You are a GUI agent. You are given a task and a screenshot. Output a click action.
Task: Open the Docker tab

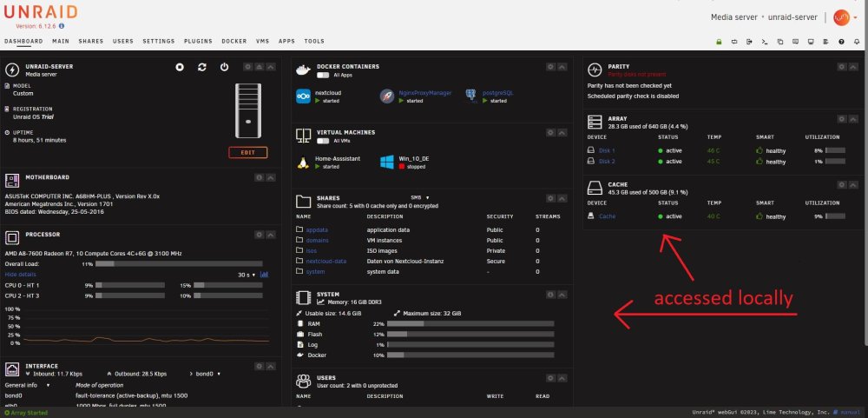[234, 42]
